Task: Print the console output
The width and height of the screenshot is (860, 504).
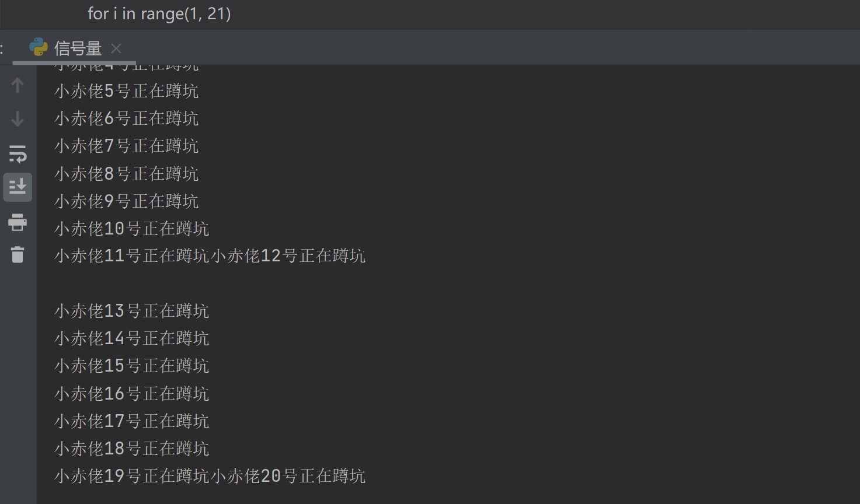Action: (18, 222)
